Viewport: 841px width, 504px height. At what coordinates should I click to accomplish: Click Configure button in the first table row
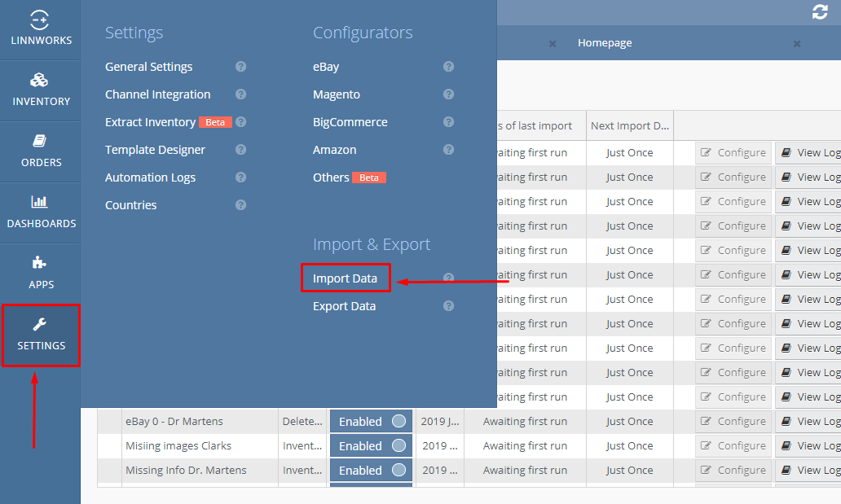733,153
